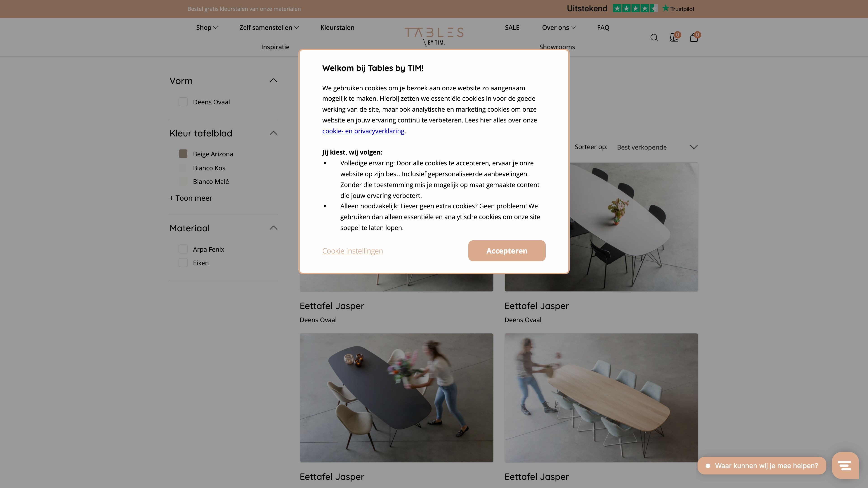This screenshot has height=488, width=868.
Task: Click the Trustpilot star rating
Action: click(x=635, y=8)
